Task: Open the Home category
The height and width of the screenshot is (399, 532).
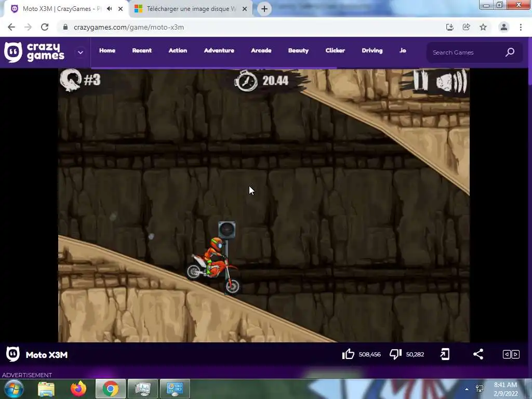Action: 107,50
